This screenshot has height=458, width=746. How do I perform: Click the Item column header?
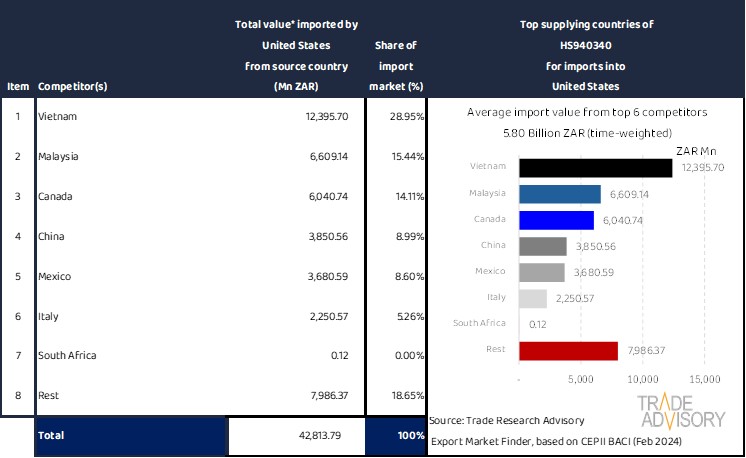click(x=17, y=86)
